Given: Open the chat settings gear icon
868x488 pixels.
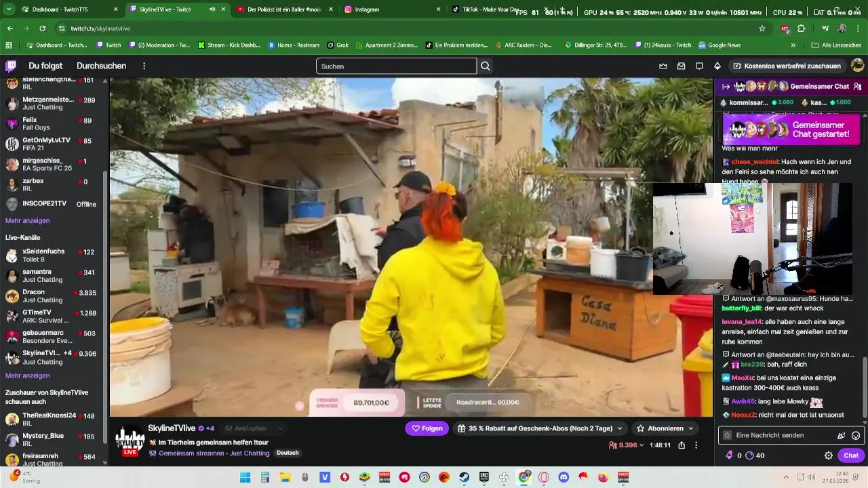Looking at the screenshot, I should (828, 455).
